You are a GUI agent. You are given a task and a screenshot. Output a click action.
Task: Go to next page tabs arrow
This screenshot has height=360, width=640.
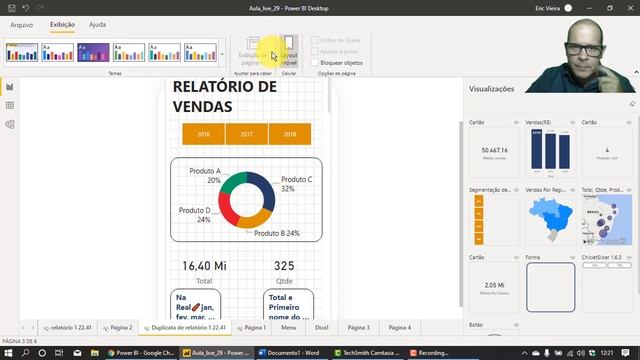coord(33,327)
